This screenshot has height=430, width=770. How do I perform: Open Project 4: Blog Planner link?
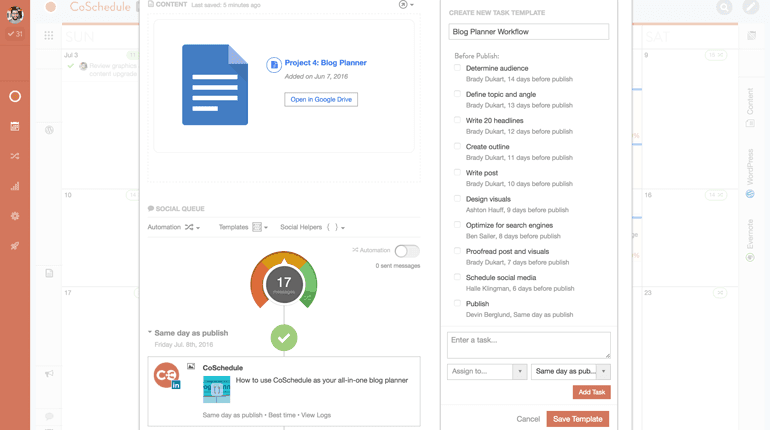coord(326,62)
